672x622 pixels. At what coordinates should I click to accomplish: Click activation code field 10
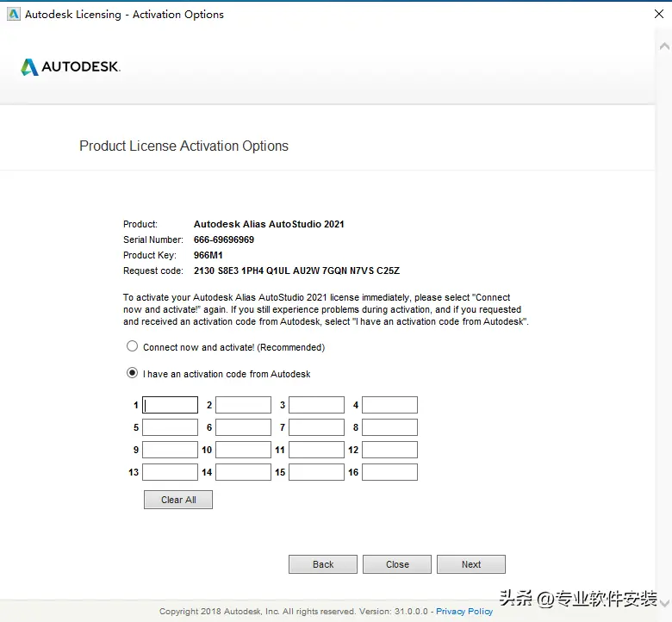click(244, 450)
